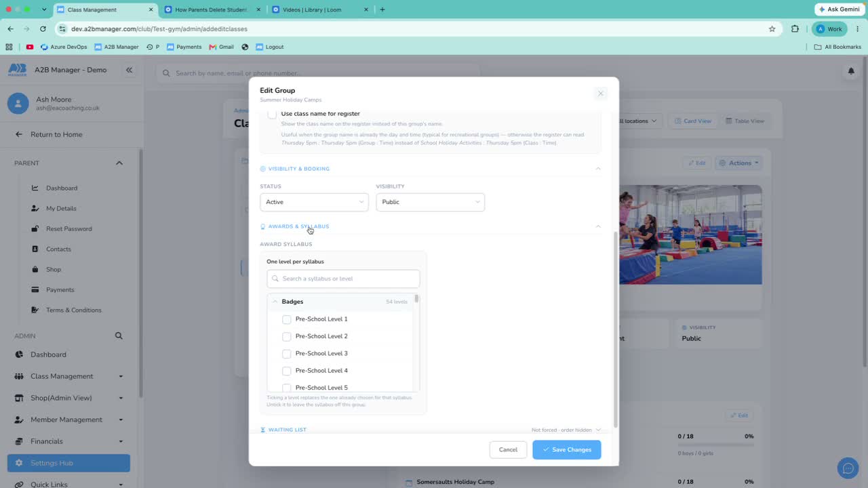Open the Chrome apps grid

(x=9, y=47)
